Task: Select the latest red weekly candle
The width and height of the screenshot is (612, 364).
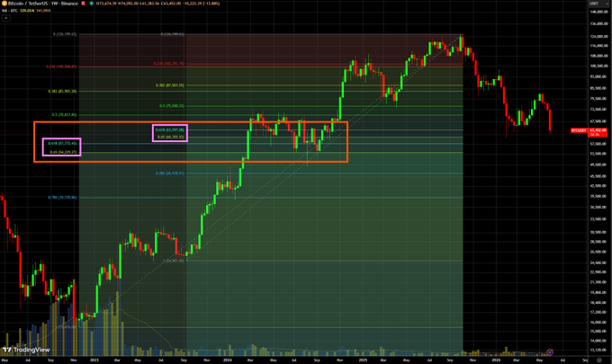Action: pos(550,120)
